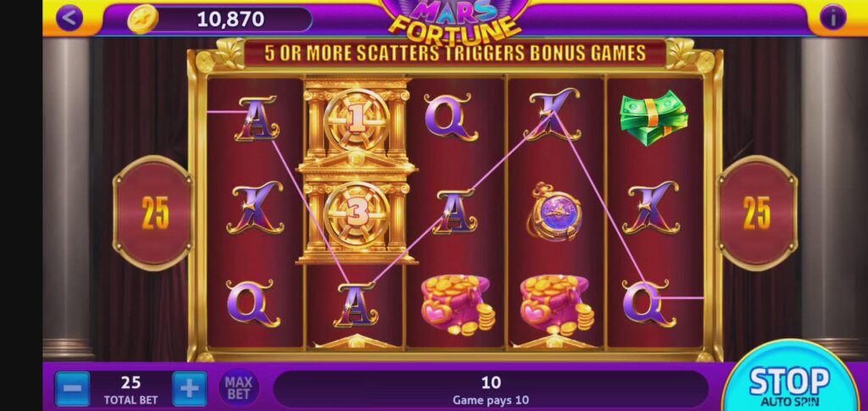The image size is (868, 411).
Task: Tap the Q symbol atop third reel
Action: 452,117
